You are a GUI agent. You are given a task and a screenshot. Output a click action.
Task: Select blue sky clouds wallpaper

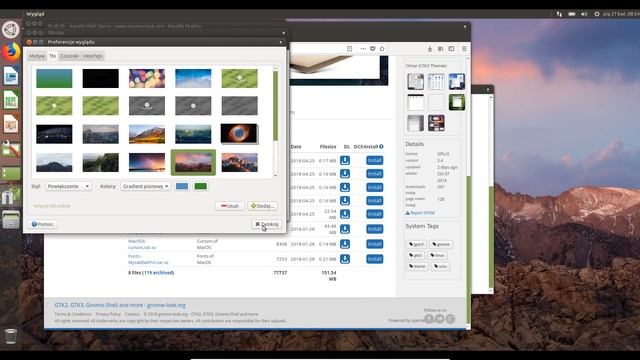[x=193, y=78]
